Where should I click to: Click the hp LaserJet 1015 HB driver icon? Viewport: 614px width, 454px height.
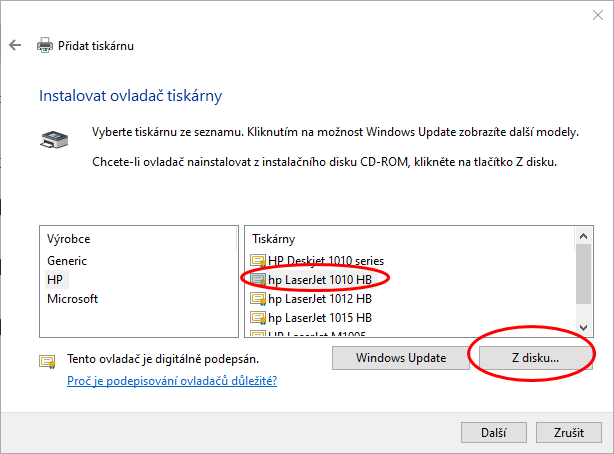259,317
